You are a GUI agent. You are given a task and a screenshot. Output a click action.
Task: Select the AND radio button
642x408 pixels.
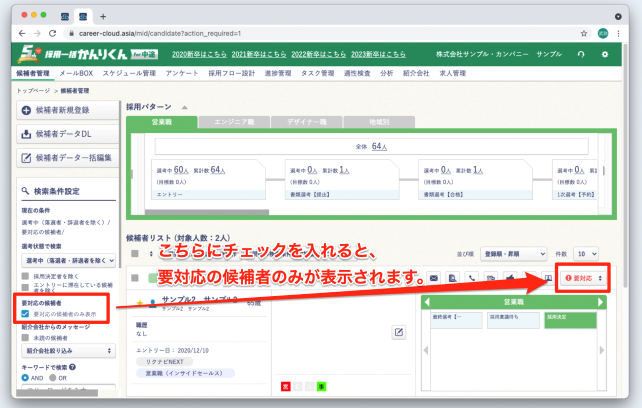[x=25, y=378]
